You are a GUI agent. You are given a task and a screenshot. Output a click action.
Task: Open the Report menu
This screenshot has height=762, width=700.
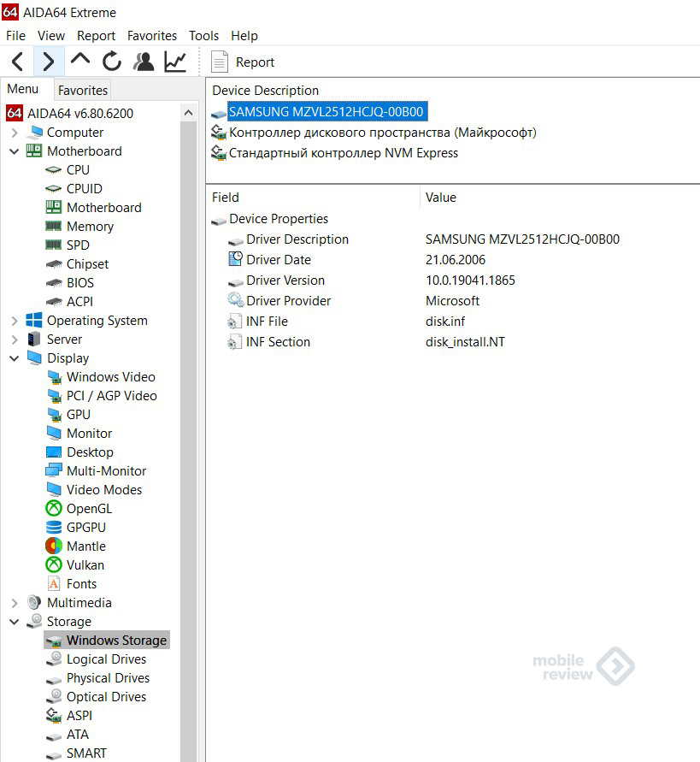[96, 36]
